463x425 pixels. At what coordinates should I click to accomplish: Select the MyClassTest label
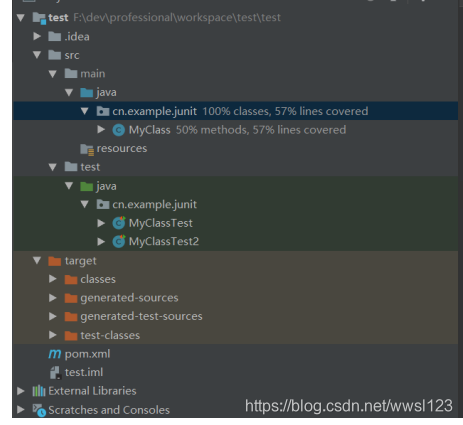(161, 223)
